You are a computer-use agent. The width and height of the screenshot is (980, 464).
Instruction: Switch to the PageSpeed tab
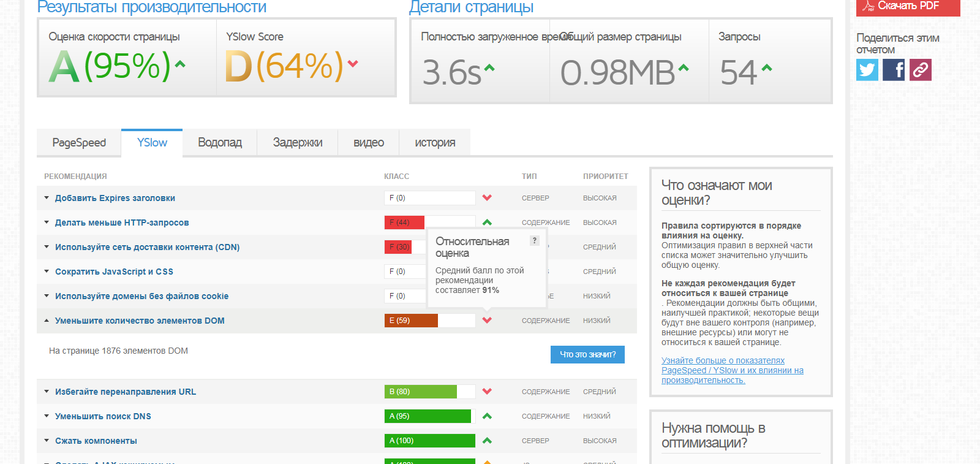coord(79,143)
